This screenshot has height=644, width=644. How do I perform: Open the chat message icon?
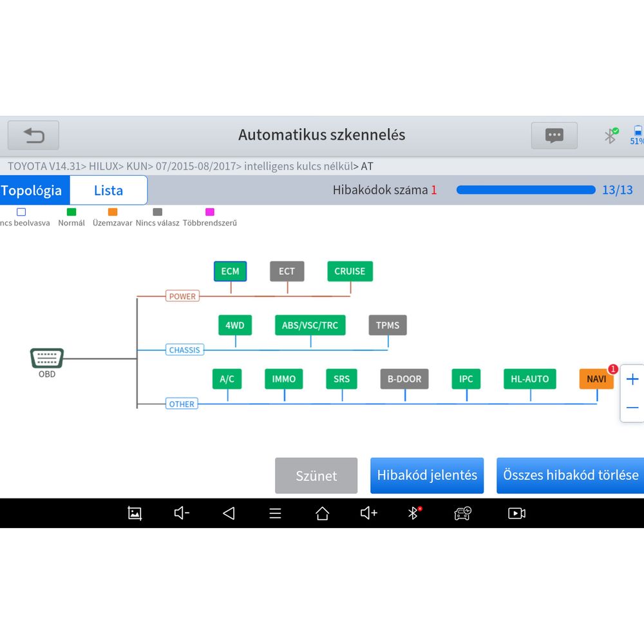554,135
